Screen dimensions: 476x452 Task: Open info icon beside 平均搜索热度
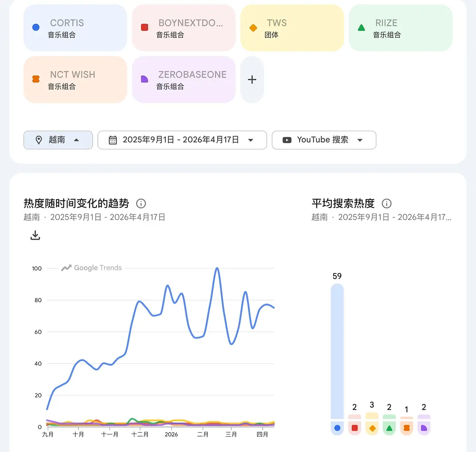click(387, 203)
